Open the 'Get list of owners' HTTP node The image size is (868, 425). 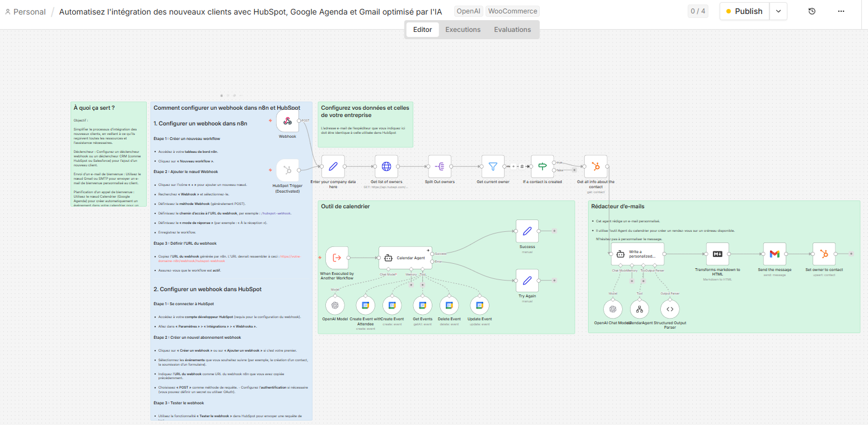point(386,166)
